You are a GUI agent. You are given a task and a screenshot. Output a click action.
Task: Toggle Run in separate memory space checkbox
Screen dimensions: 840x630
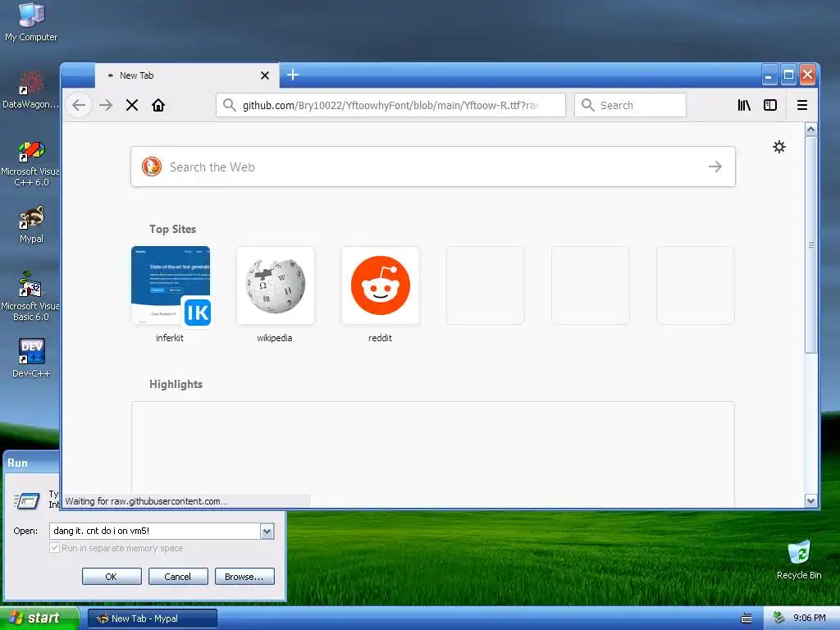click(x=54, y=547)
